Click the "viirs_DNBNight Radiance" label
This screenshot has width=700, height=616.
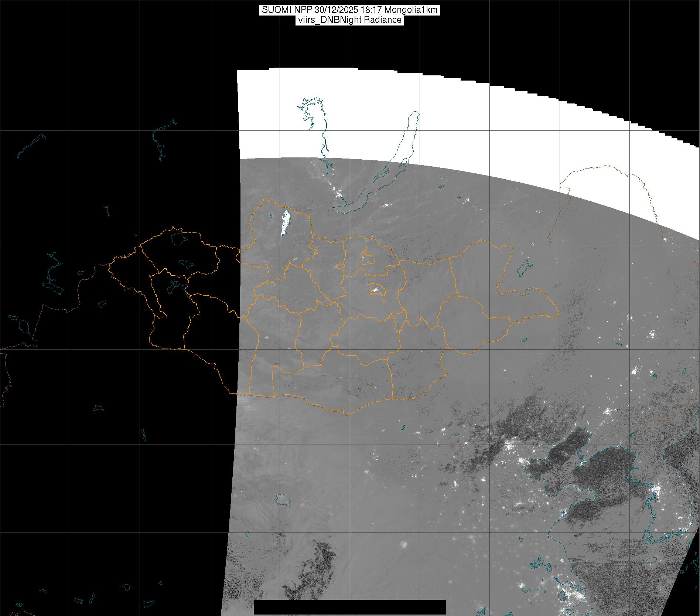pyautogui.click(x=349, y=20)
